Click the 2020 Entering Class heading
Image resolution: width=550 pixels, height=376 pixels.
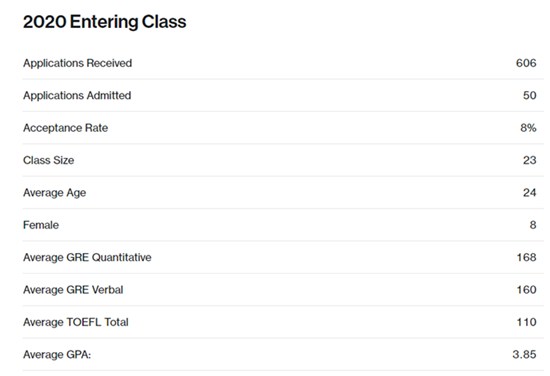[105, 22]
